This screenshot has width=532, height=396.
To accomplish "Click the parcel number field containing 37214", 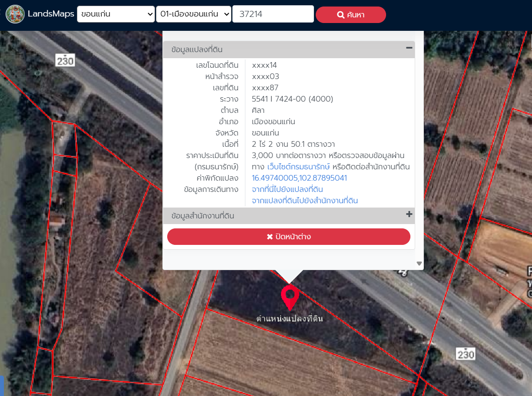I will 273,14.
